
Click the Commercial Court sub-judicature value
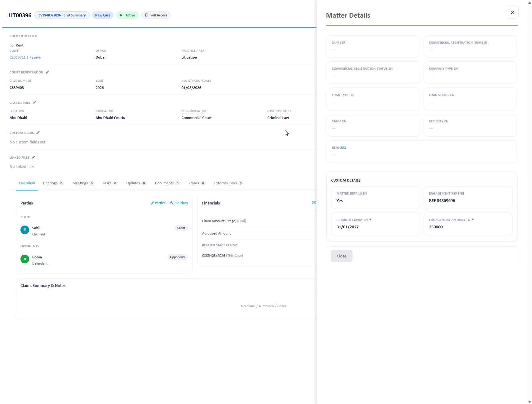click(196, 118)
